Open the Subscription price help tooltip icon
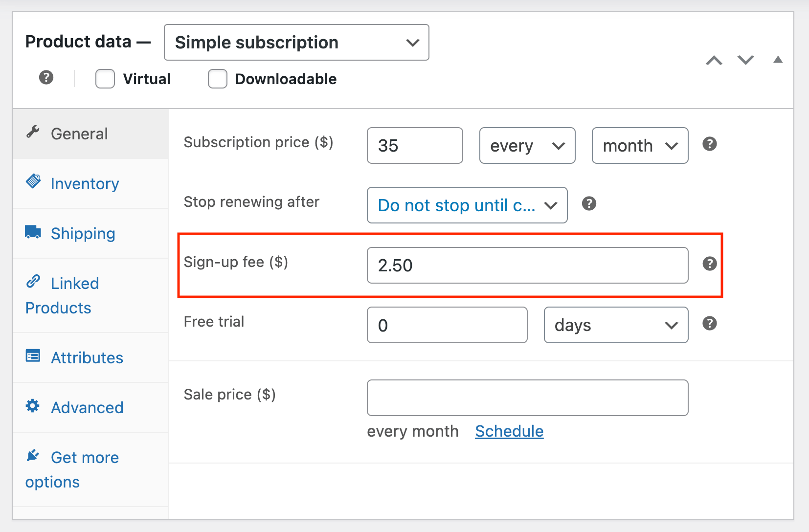This screenshot has width=809, height=532. click(x=710, y=144)
